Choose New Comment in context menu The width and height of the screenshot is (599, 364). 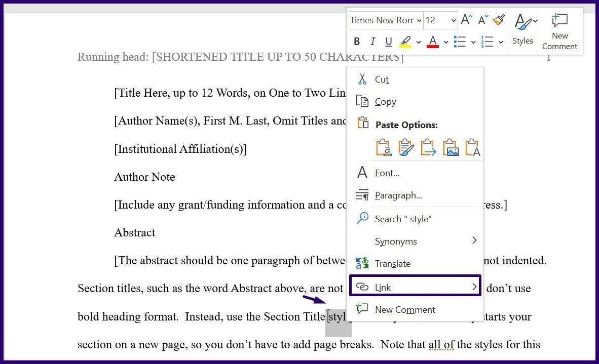pyautogui.click(x=415, y=309)
